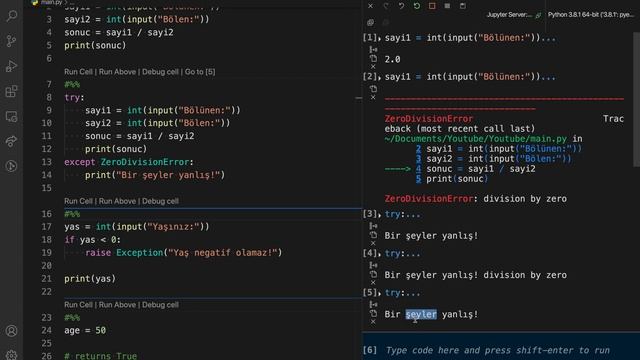Click the 'ZeroDivisionError: division by zero' message
Viewport: 640px width, 360px height.
pyautogui.click(x=476, y=199)
